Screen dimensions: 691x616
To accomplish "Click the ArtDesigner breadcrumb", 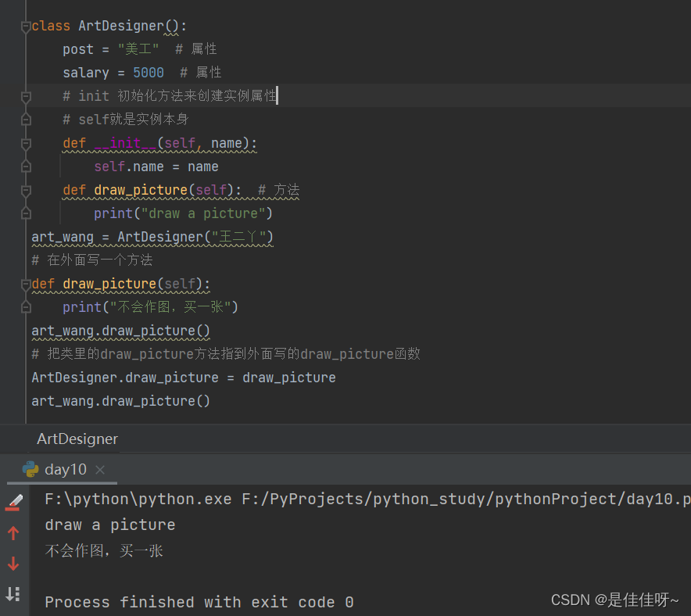I will [x=77, y=439].
